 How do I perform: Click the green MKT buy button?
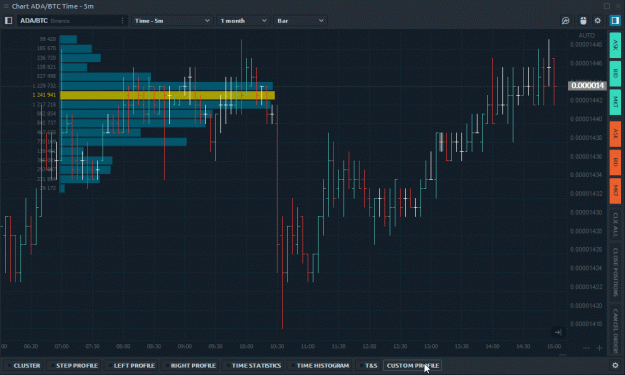(x=615, y=102)
